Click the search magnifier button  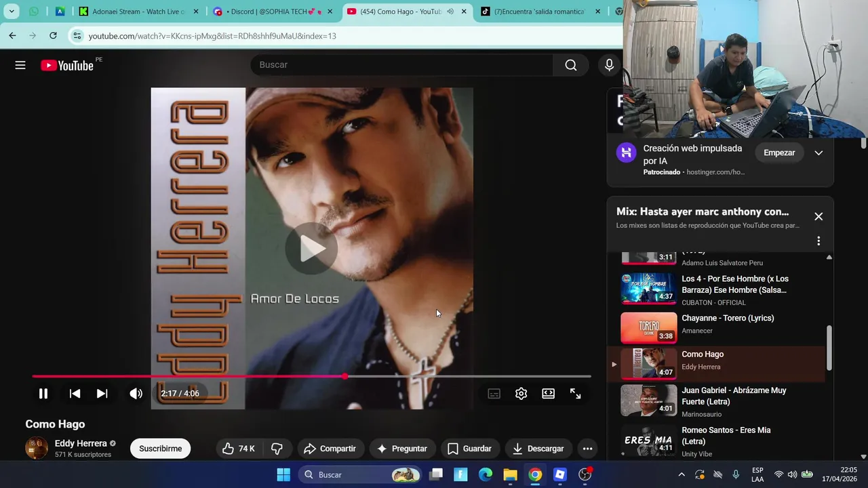click(571, 65)
